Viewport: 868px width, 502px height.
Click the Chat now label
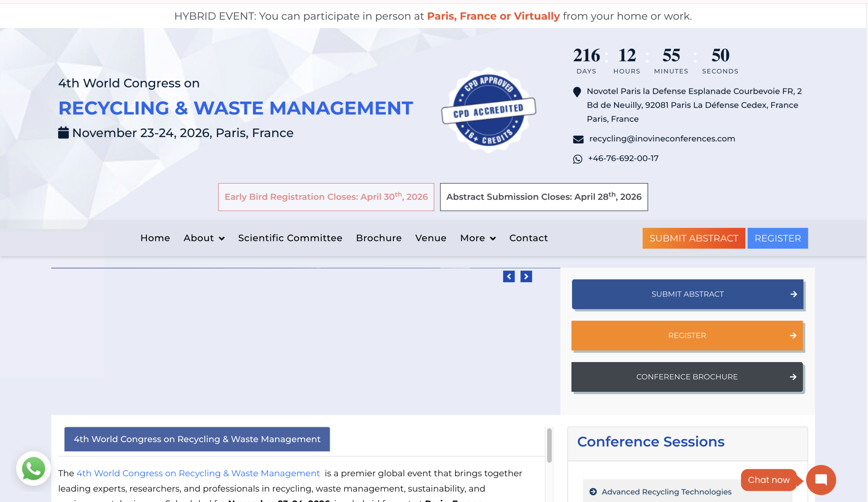tap(768, 480)
